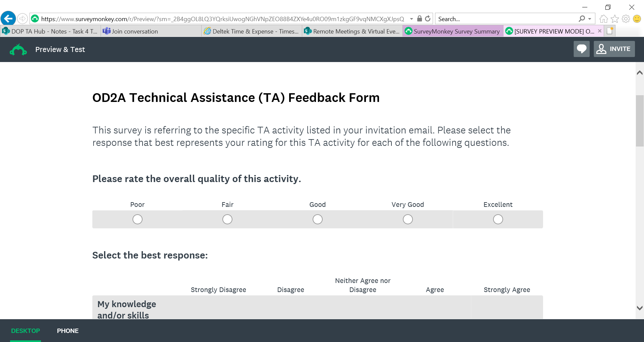The height and width of the screenshot is (342, 644).
Task: Select the Poor rating radio button
Action: pos(138,219)
